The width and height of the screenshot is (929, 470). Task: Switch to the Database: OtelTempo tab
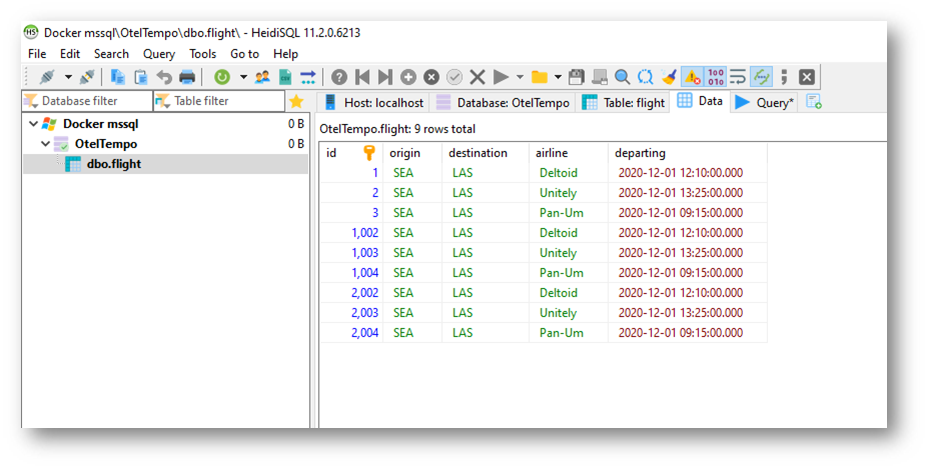pyautogui.click(x=503, y=103)
